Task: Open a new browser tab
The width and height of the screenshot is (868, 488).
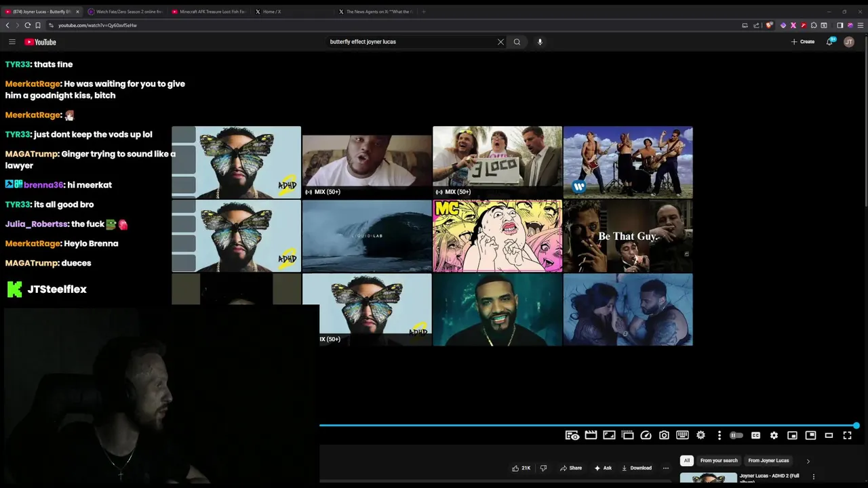Action: [x=424, y=12]
